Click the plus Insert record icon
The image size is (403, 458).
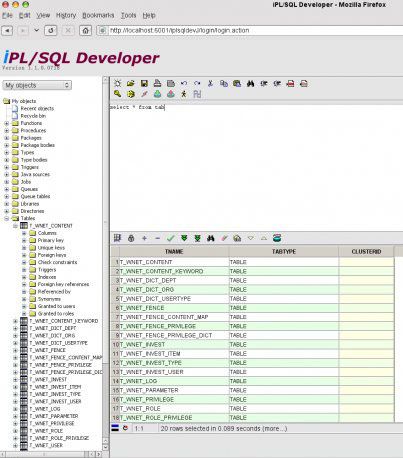pyautogui.click(x=144, y=238)
